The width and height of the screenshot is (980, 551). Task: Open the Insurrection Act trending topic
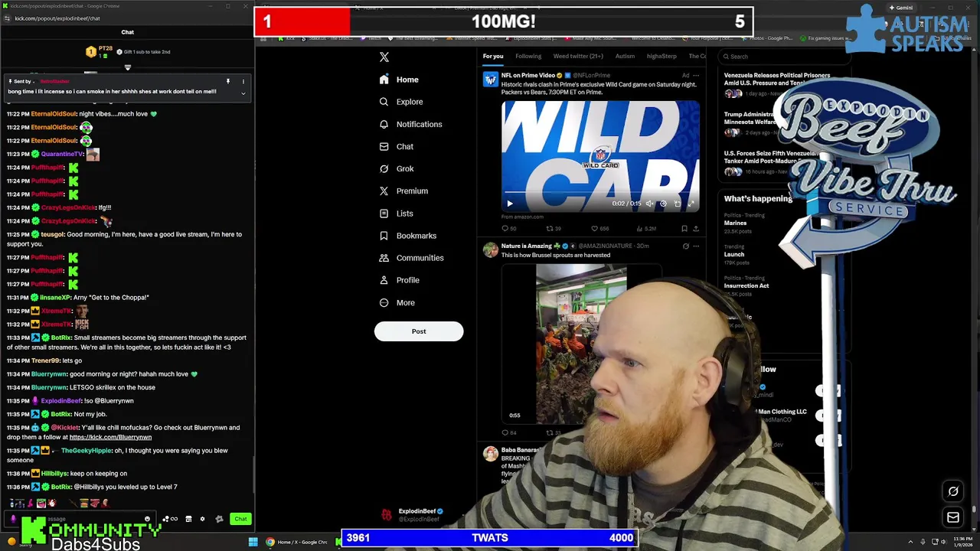(746, 285)
